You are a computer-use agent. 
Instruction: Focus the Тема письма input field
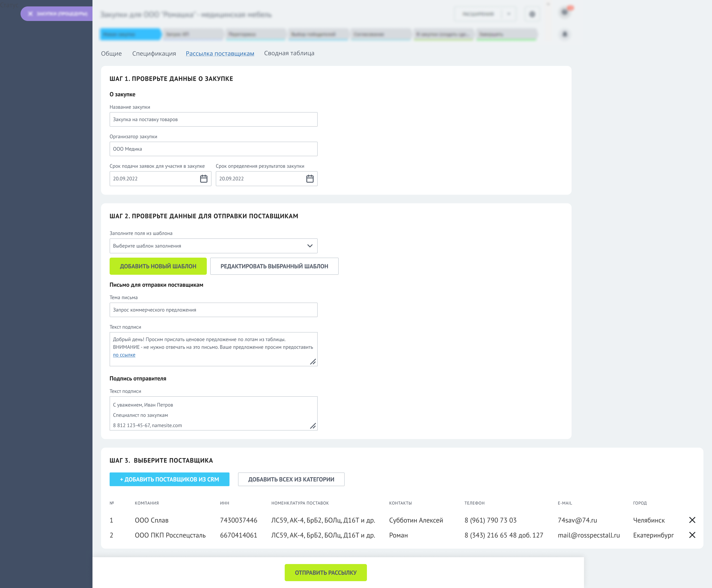point(213,310)
